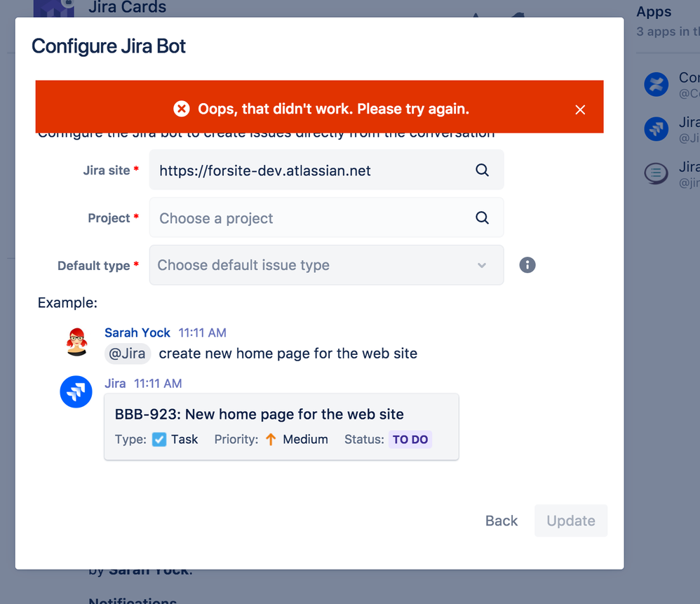Click the TO DO status lozenge
Screen dimensions: 700x604
pos(410,438)
